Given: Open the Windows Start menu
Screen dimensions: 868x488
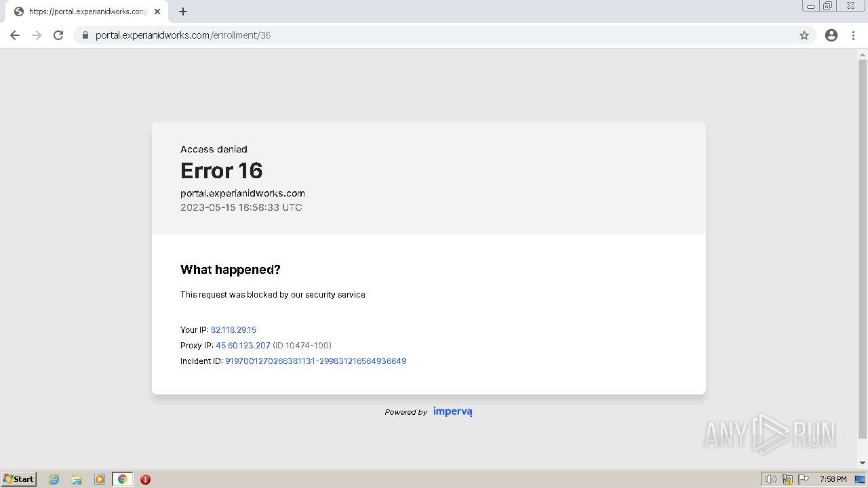Looking at the screenshot, I should click(19, 479).
